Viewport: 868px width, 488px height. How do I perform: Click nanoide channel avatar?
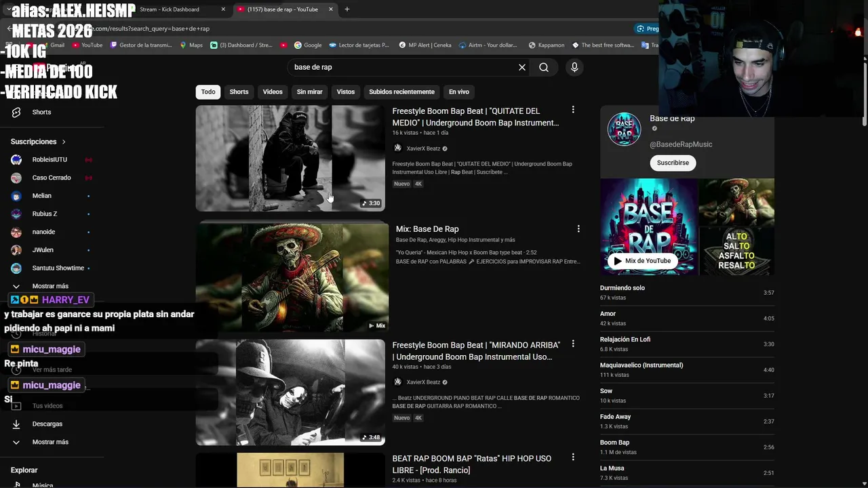coord(16,232)
